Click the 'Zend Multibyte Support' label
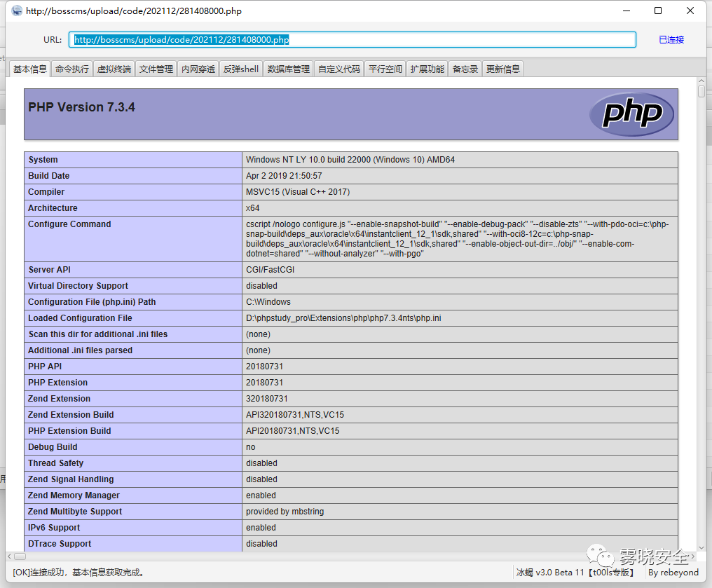 [x=75, y=512]
